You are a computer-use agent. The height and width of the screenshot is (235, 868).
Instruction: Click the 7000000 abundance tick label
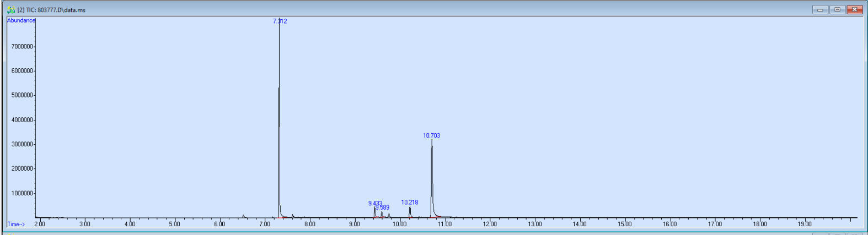point(22,47)
